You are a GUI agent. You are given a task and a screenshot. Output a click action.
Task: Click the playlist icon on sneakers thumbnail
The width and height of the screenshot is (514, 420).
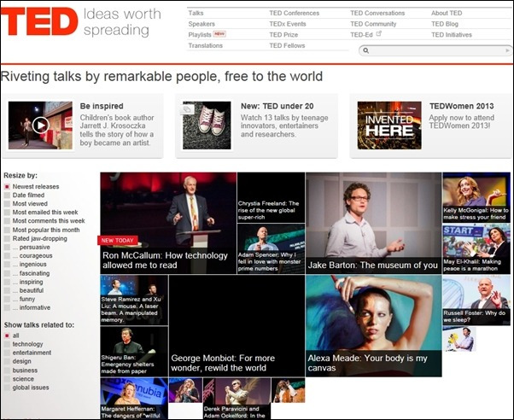[x=187, y=109]
